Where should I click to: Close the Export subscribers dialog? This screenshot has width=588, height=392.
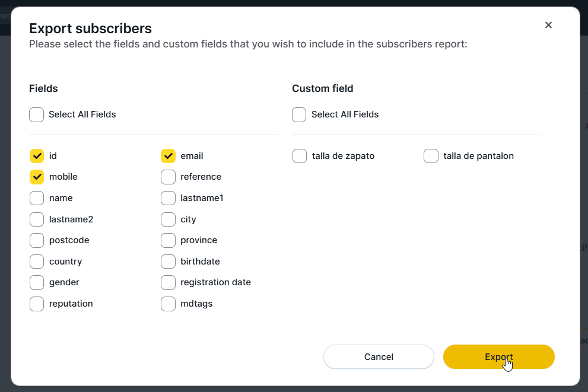coord(548,25)
